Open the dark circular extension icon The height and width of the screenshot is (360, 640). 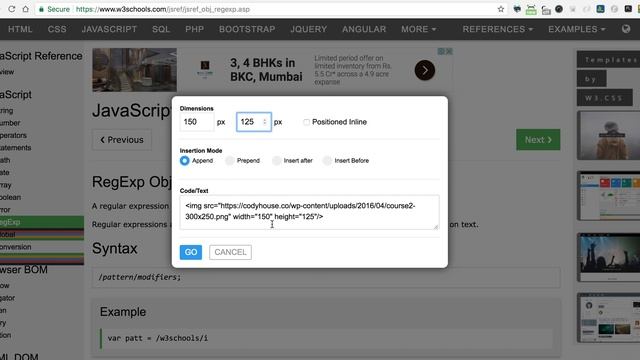pos(559,9)
